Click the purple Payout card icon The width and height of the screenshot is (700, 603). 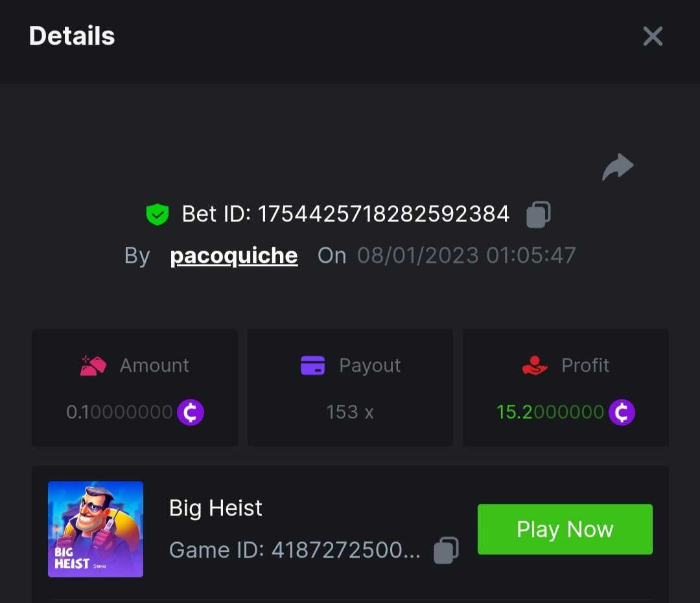coord(312,366)
